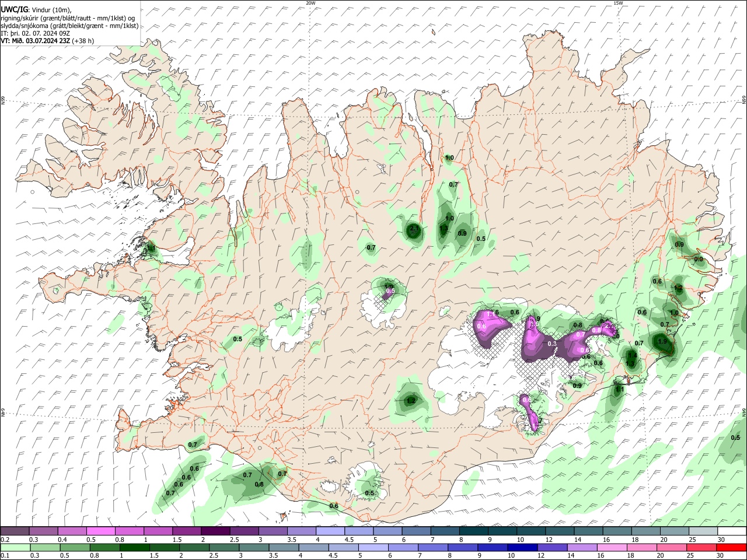Select the pink rain swatch between 20 and 25
This screenshot has width=747, height=560.
[x=672, y=548]
